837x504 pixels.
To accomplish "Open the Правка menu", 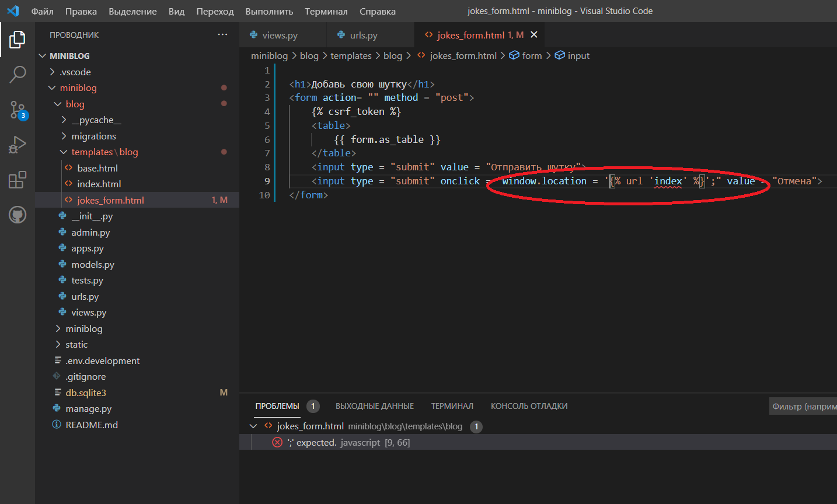I will [x=81, y=11].
